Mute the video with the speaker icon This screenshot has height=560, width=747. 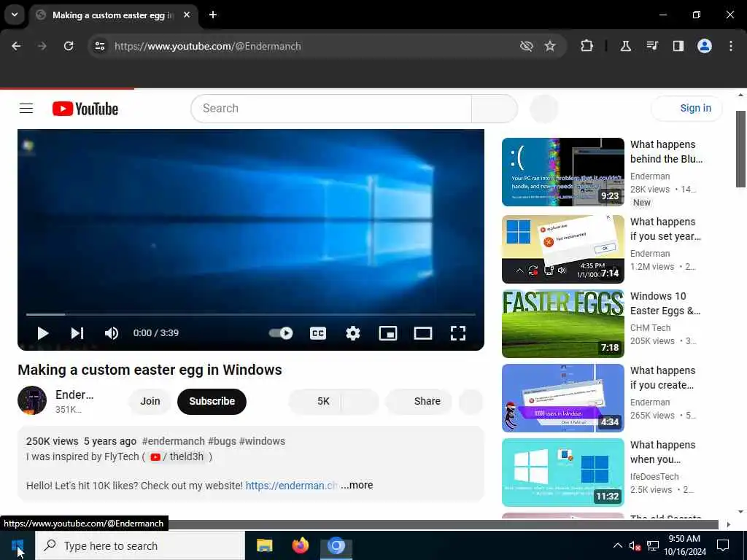(x=112, y=333)
